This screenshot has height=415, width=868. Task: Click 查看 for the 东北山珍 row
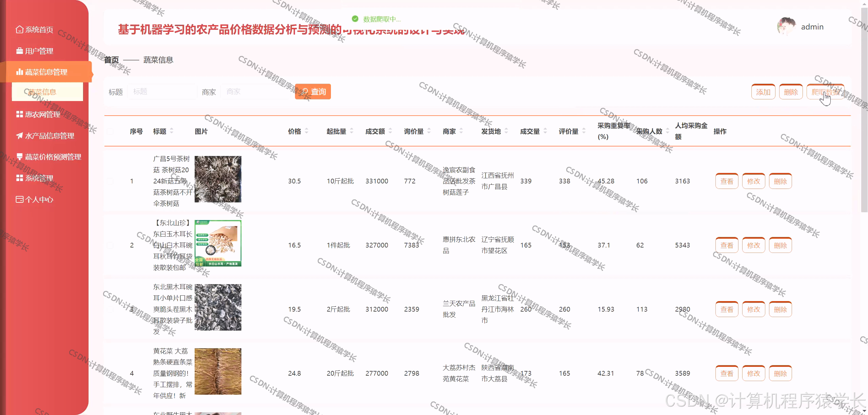click(727, 245)
